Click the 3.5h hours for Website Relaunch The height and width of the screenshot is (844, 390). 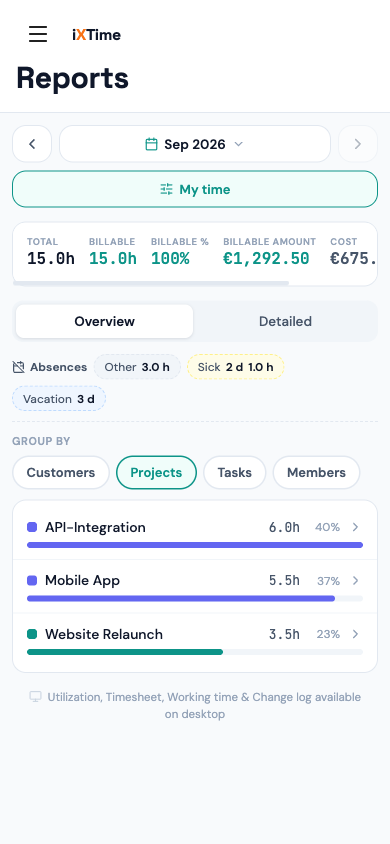[x=284, y=635]
